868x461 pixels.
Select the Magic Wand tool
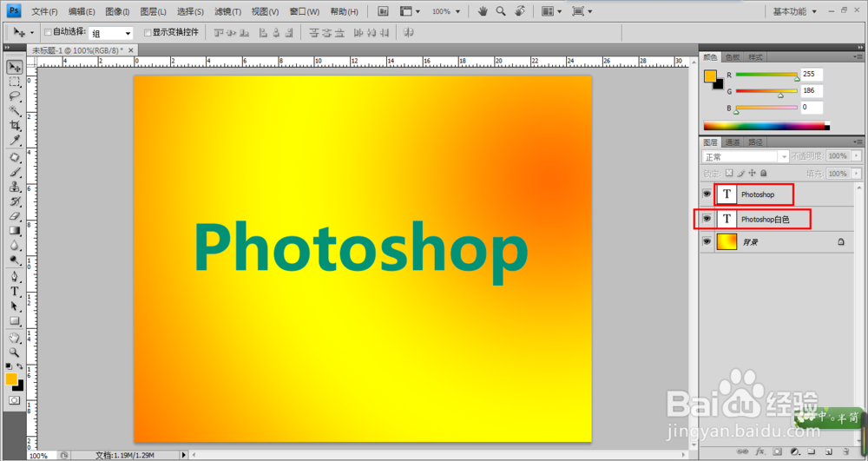(15, 110)
